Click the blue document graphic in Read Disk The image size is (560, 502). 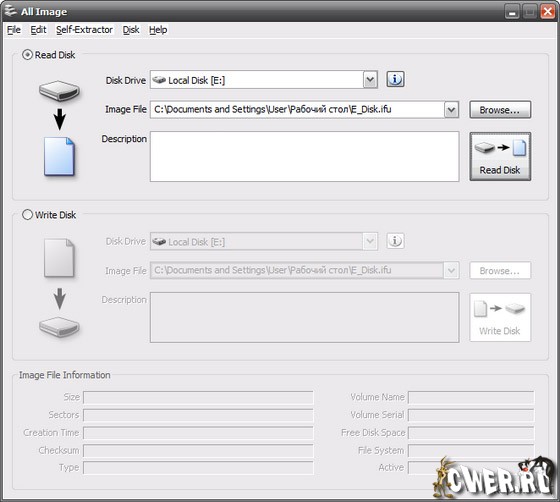[x=59, y=157]
